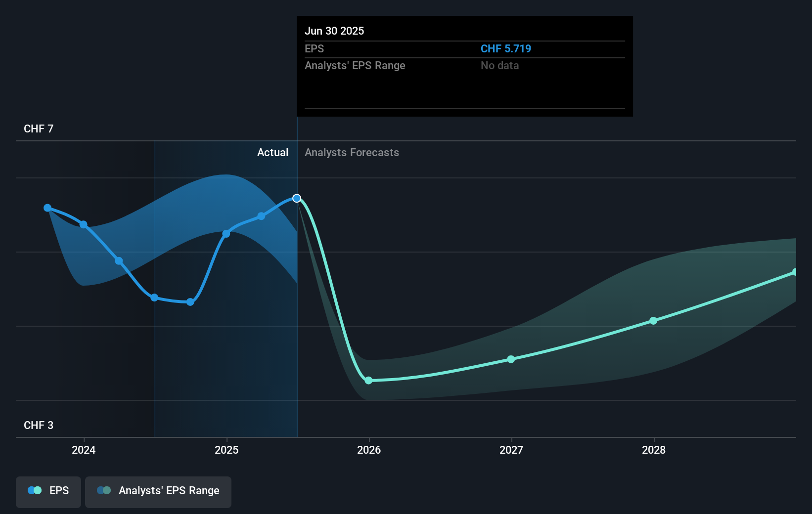Select the EPS data point at 2024
Screen dimensions: 812x514
[x=84, y=224]
